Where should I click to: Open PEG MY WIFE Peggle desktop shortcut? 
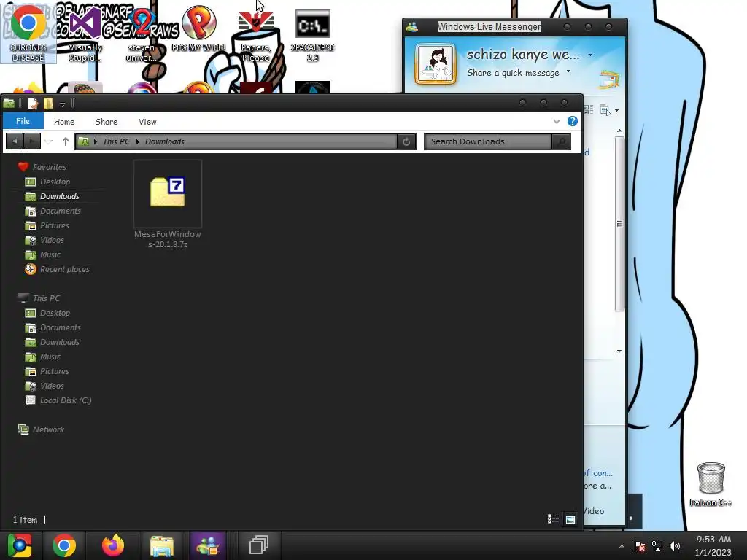[198, 29]
